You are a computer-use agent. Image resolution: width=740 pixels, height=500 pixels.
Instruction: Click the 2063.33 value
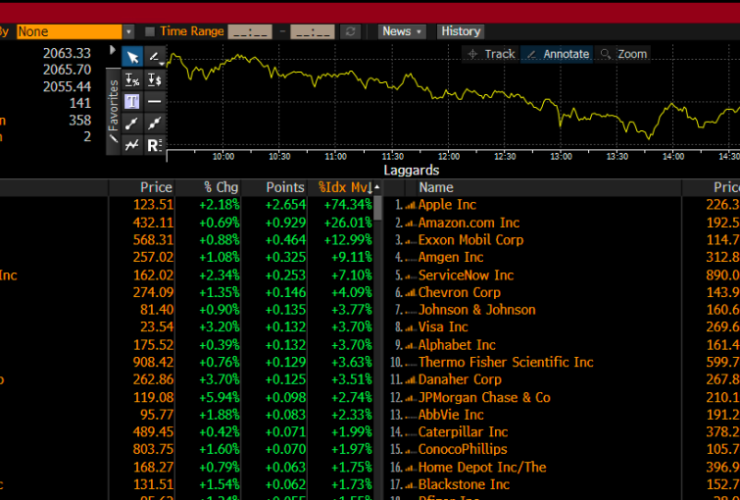point(67,53)
